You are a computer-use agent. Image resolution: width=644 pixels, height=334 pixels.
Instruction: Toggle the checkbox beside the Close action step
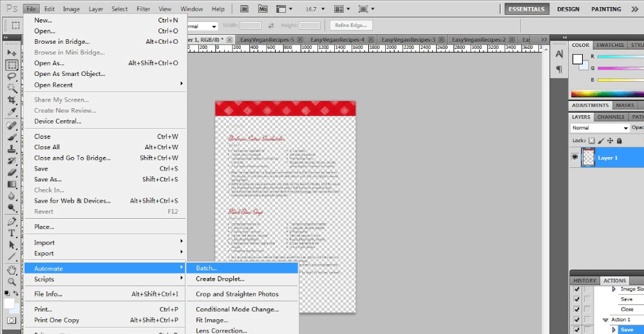click(576, 310)
